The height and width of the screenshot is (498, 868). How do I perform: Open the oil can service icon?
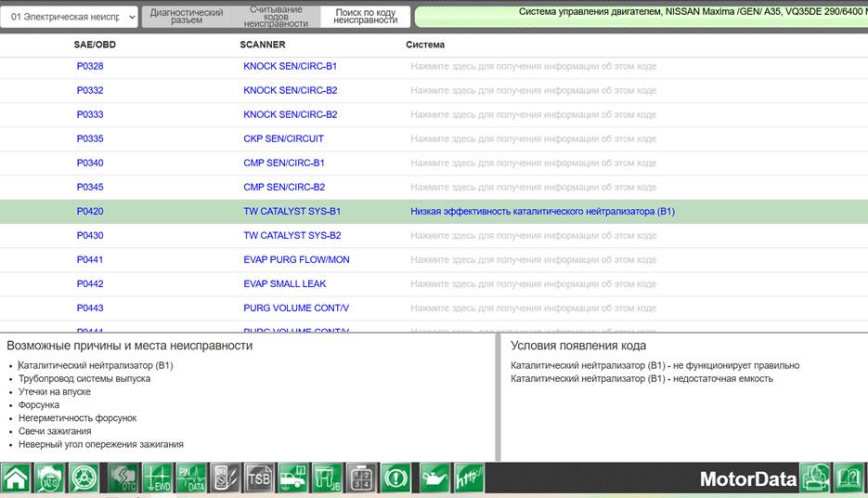[x=434, y=478]
